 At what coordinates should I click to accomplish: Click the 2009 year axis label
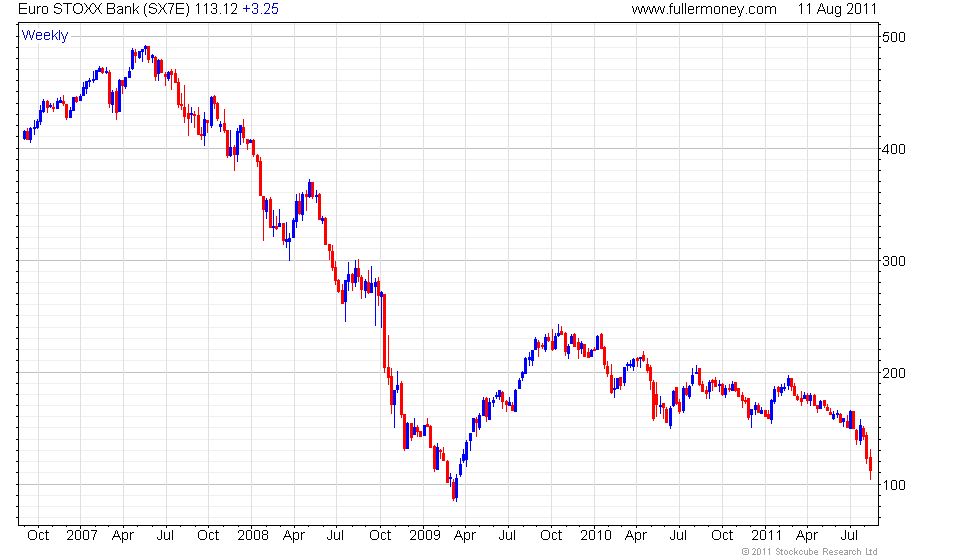[x=425, y=536]
